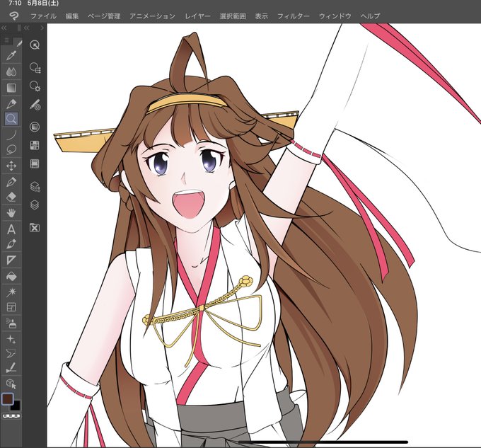Select the Ruler triangle tool
Image resolution: width=481 pixels, height=448 pixels.
coord(11,260)
